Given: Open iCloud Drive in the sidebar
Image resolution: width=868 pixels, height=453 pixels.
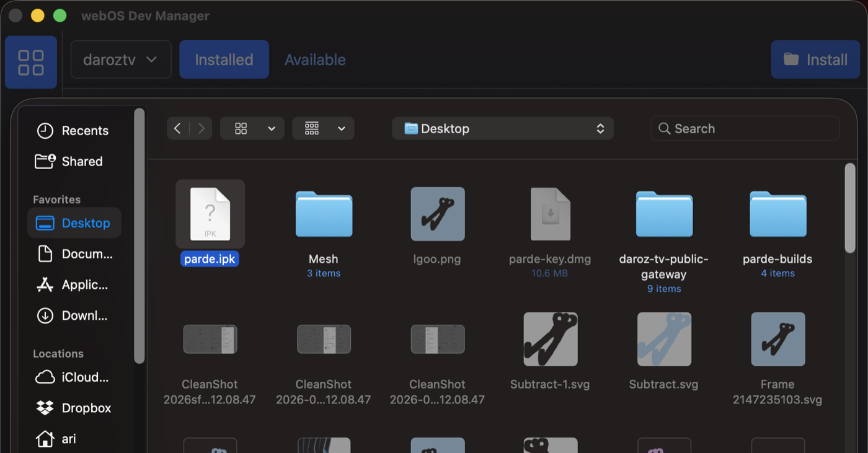Looking at the screenshot, I should 74,377.
